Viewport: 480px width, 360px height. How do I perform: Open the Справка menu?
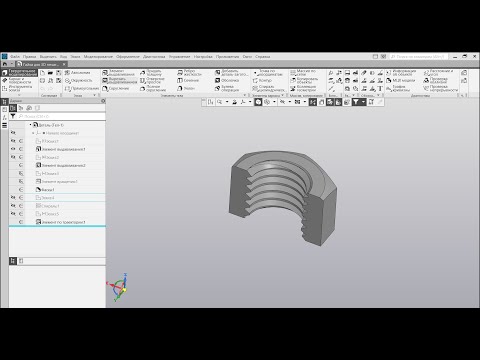point(262,57)
